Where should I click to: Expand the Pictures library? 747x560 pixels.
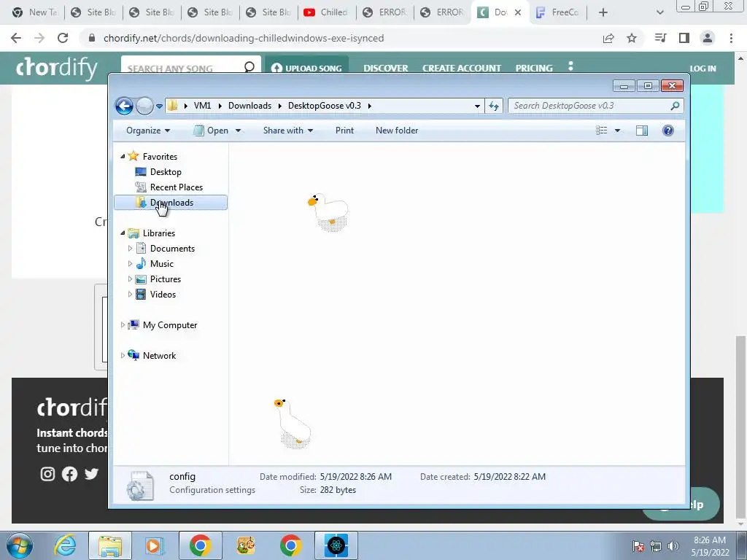tap(130, 279)
